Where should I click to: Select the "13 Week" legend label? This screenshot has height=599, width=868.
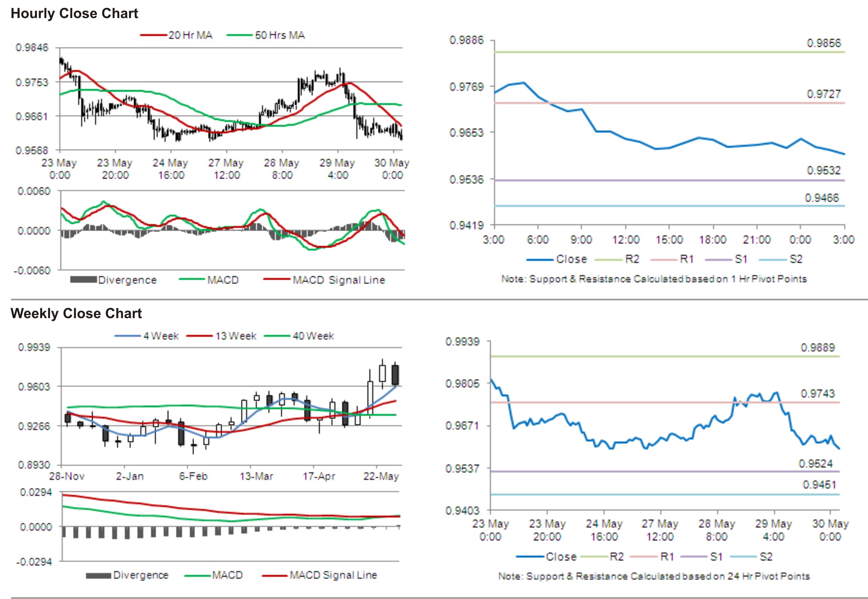[x=236, y=336]
